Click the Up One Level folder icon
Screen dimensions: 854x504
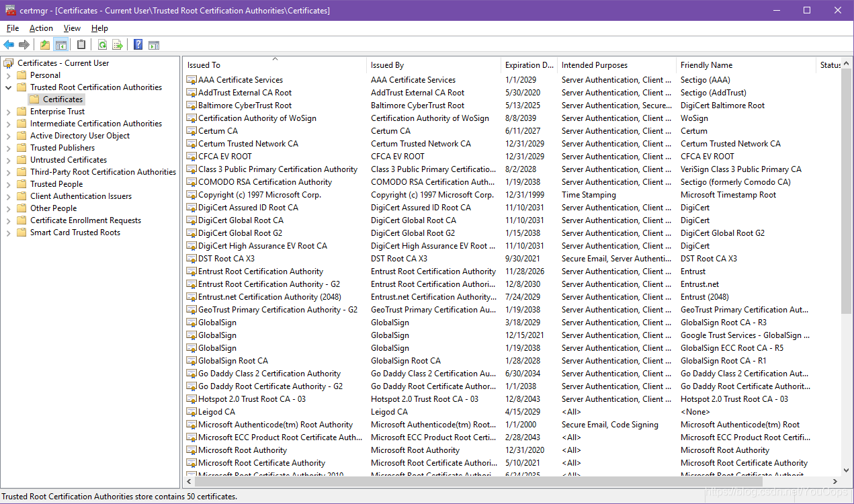45,45
